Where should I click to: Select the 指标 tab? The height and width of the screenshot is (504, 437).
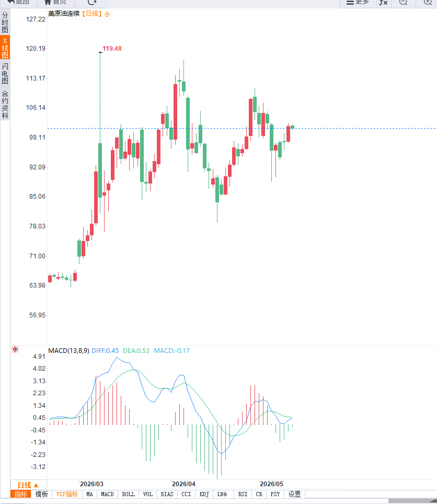point(20,495)
